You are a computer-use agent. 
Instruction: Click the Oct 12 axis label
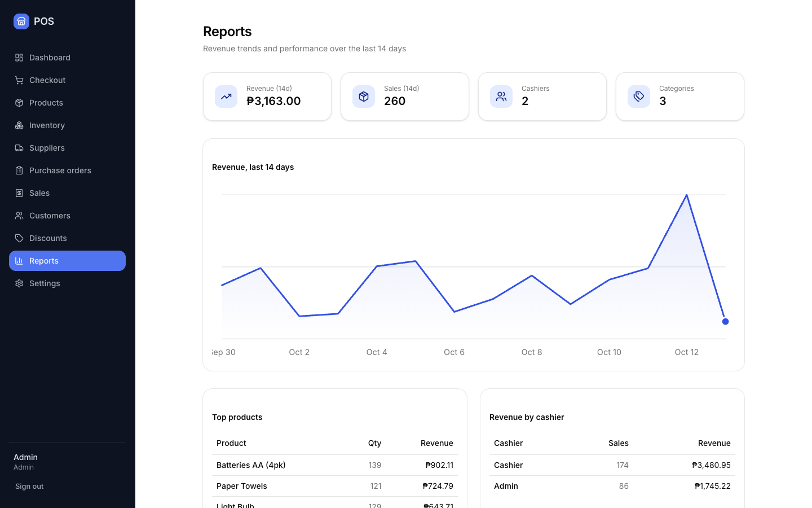pyautogui.click(x=686, y=352)
